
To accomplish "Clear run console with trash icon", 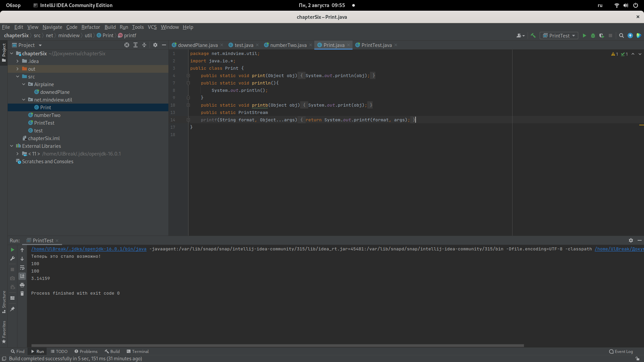I will click(22, 294).
